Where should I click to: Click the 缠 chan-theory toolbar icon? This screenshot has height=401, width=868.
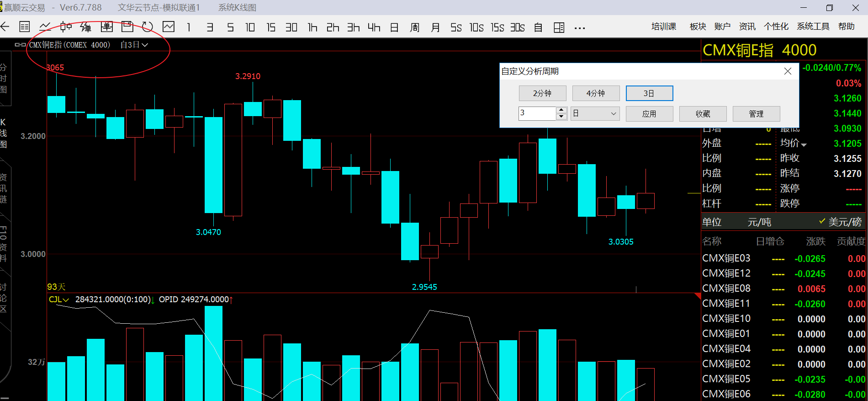click(x=86, y=27)
